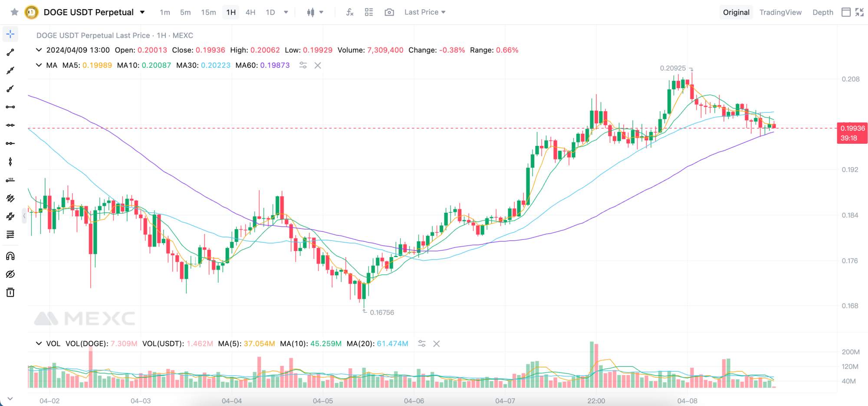Viewport: 868px width, 406px height.
Task: Click the MA30 value 0.20223
Action: 216,65
